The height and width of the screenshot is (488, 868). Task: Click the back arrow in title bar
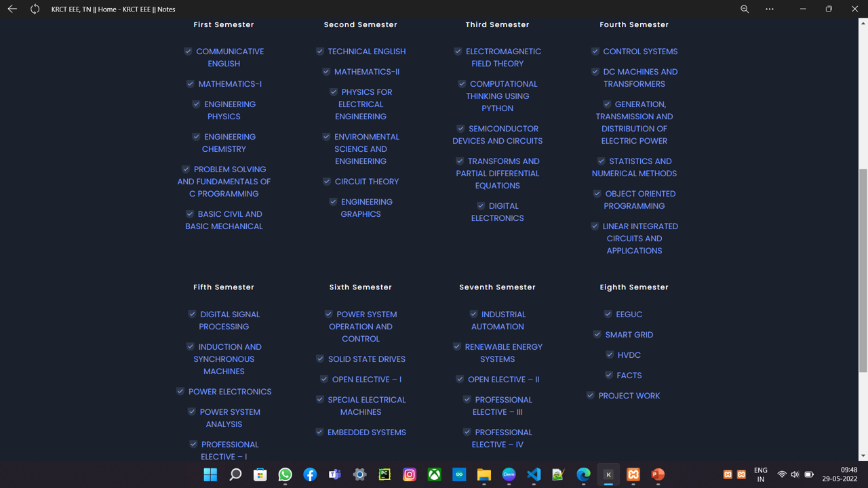12,9
